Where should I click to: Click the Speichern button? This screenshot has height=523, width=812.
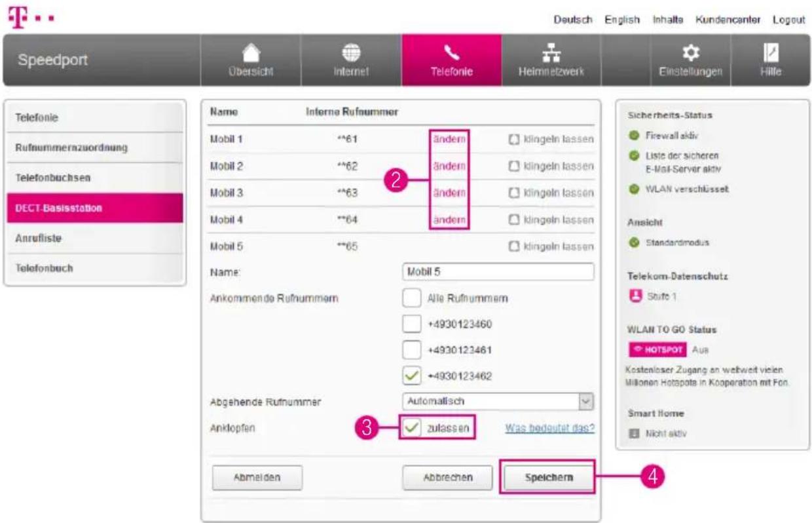point(549,478)
